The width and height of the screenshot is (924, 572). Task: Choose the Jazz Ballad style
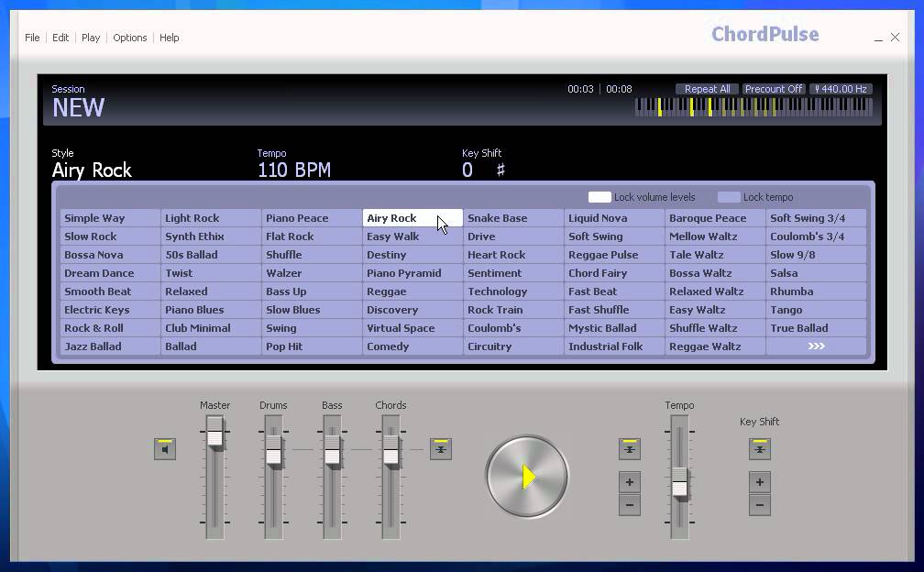110,346
